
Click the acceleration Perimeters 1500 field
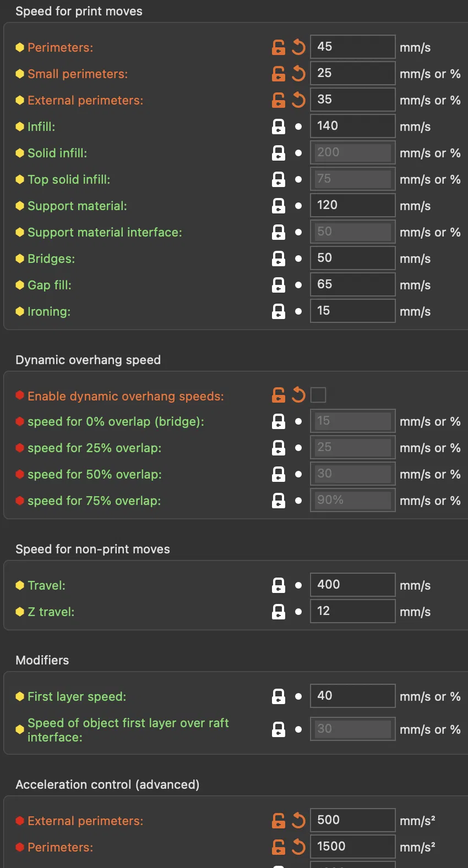tap(352, 847)
